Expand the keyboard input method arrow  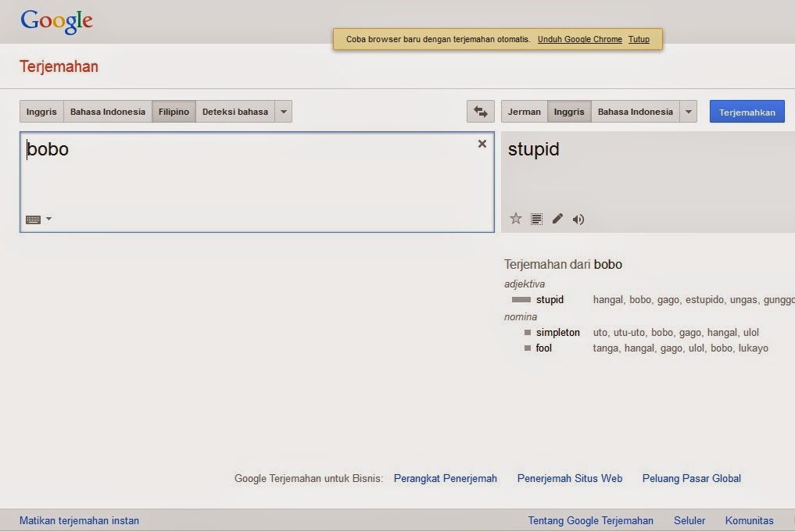point(48,219)
